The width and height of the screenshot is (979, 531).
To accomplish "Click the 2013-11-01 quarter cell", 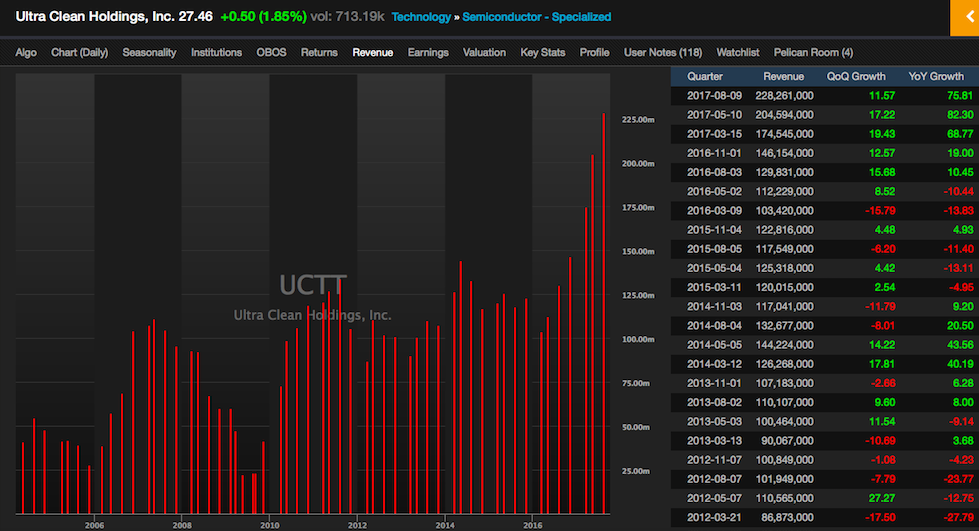I will click(x=714, y=383).
